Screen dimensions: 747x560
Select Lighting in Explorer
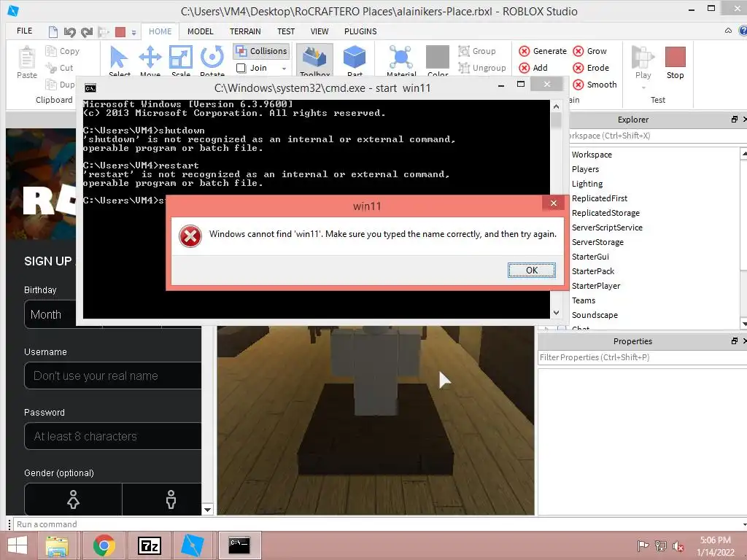click(587, 184)
